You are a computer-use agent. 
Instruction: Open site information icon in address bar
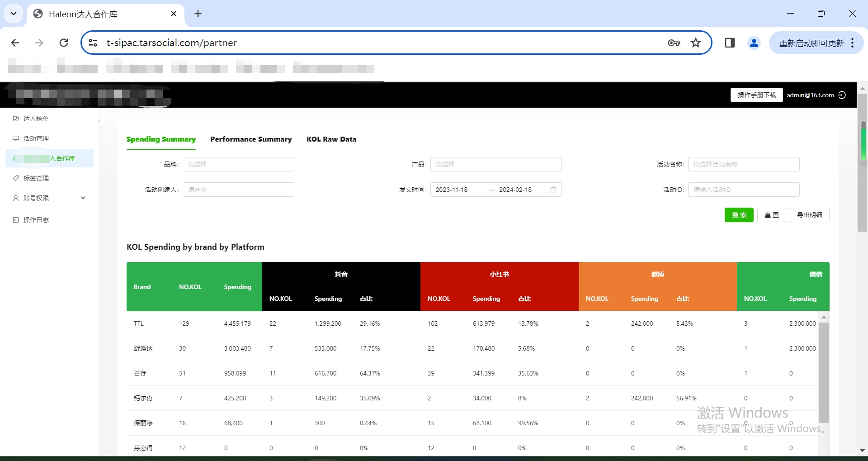pyautogui.click(x=93, y=43)
